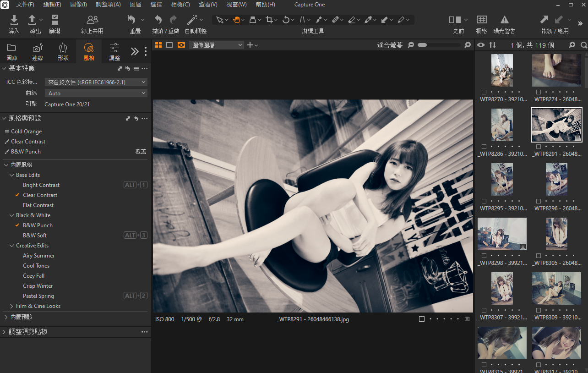The height and width of the screenshot is (373, 588).
Task: Collapse the Base Edits group
Action: pos(12,175)
